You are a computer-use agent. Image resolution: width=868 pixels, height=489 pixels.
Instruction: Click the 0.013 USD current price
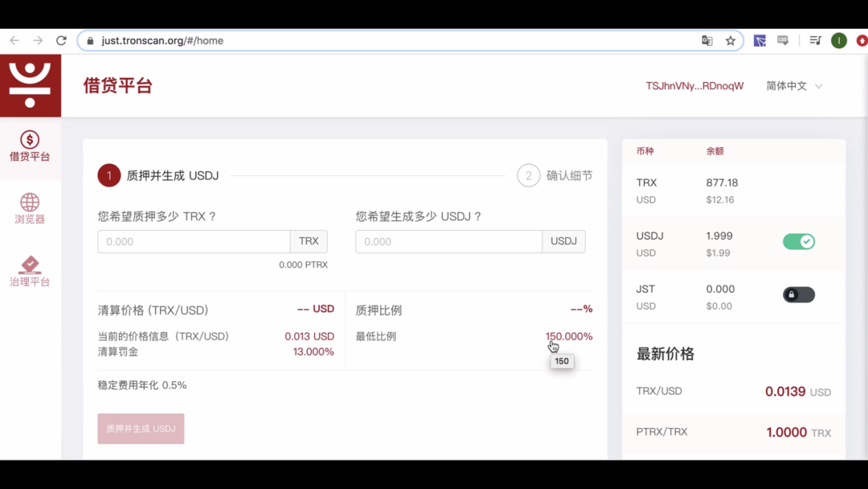click(309, 336)
